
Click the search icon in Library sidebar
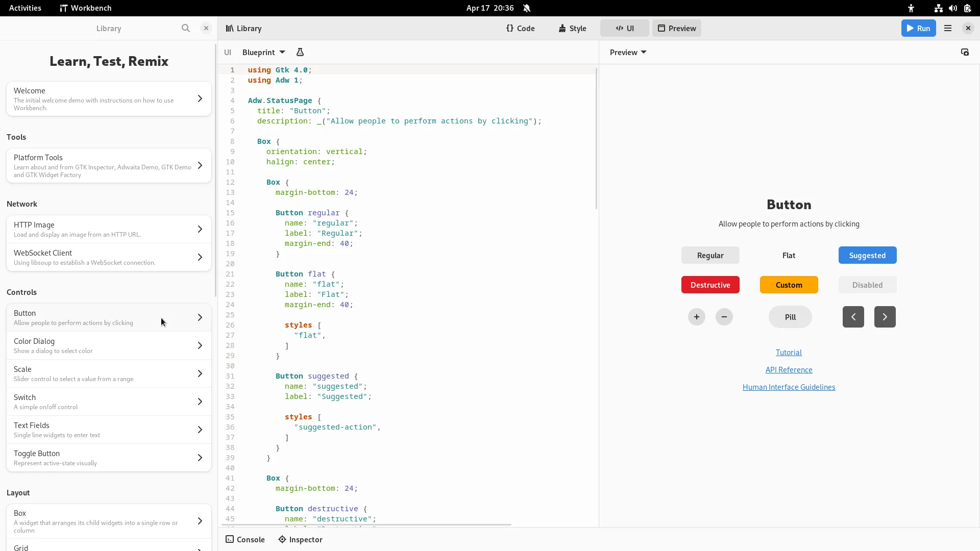[186, 28]
